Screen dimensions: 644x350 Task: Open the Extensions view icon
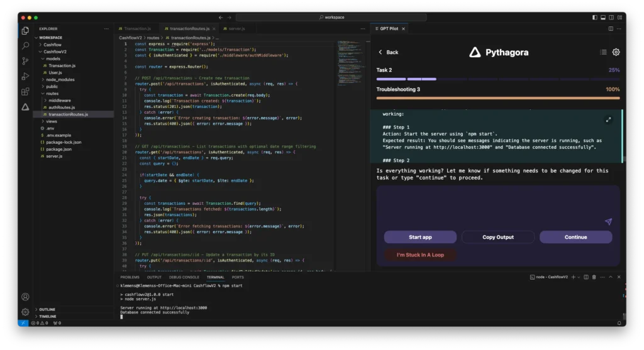click(25, 92)
